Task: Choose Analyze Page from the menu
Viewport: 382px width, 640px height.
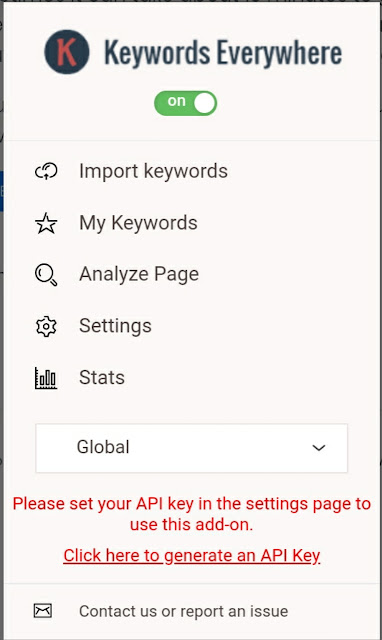Action: coord(139,275)
